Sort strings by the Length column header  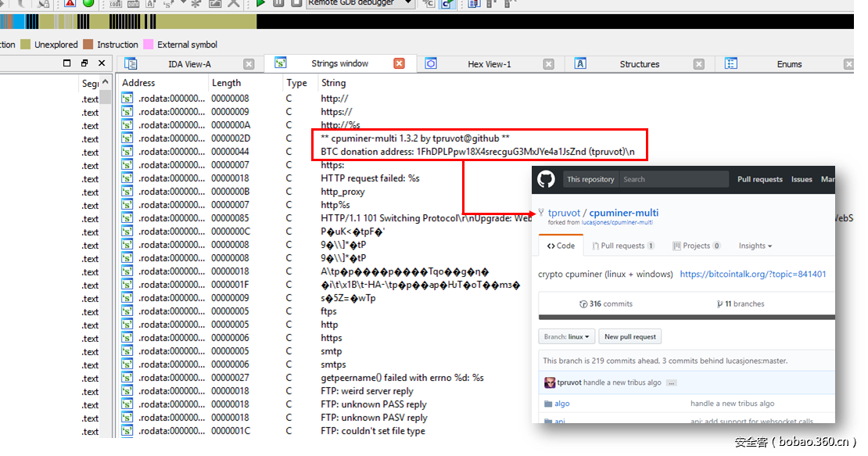[227, 83]
